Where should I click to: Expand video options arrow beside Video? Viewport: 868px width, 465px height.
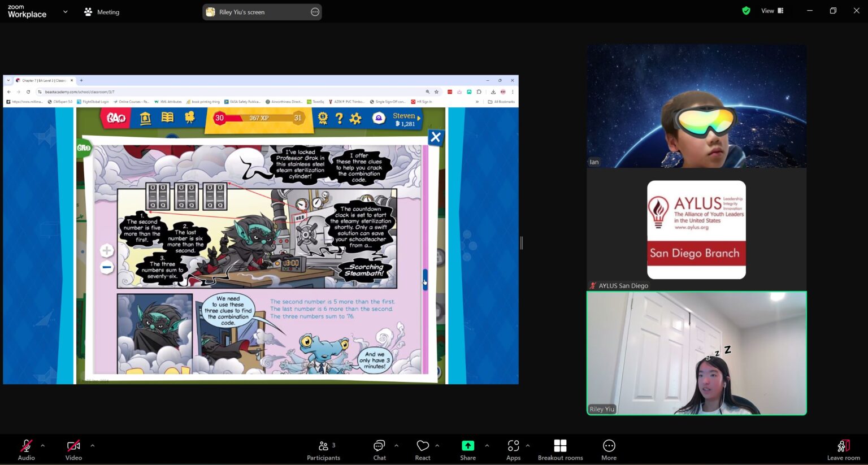92,445
